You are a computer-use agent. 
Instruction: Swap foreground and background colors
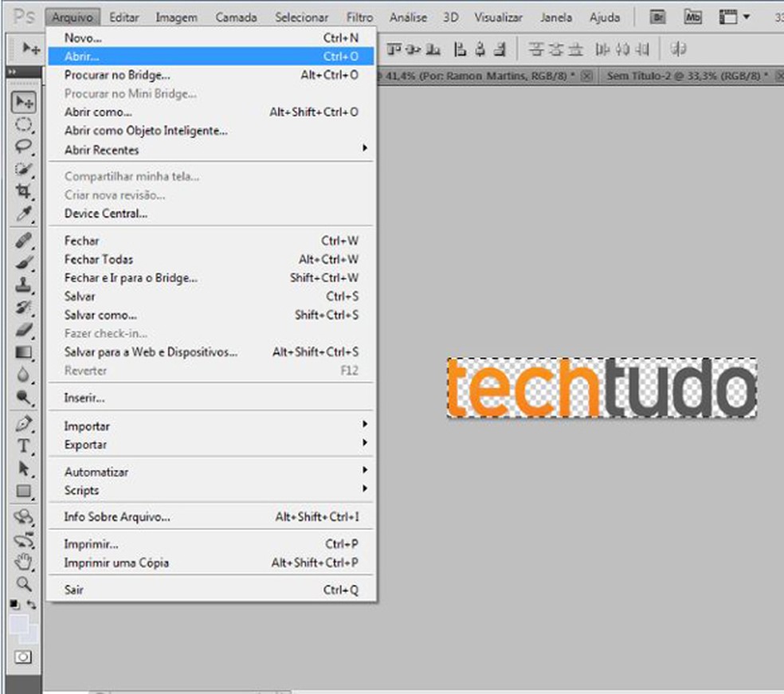[32, 605]
